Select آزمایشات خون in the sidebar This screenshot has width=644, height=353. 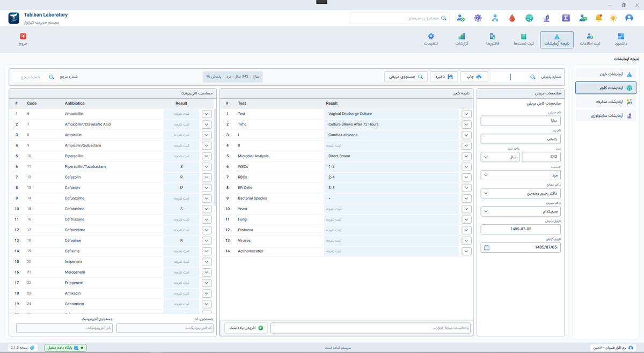coord(606,74)
